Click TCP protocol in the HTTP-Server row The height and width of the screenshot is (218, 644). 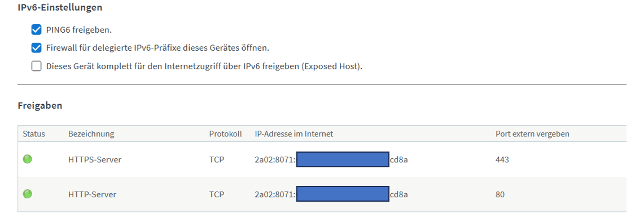click(216, 195)
